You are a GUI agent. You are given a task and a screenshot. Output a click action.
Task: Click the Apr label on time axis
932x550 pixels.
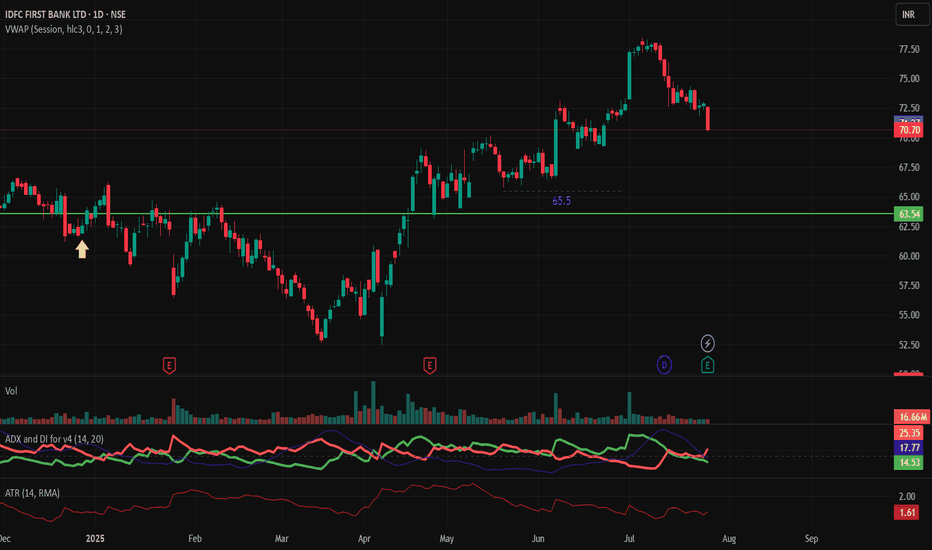pyautogui.click(x=364, y=539)
